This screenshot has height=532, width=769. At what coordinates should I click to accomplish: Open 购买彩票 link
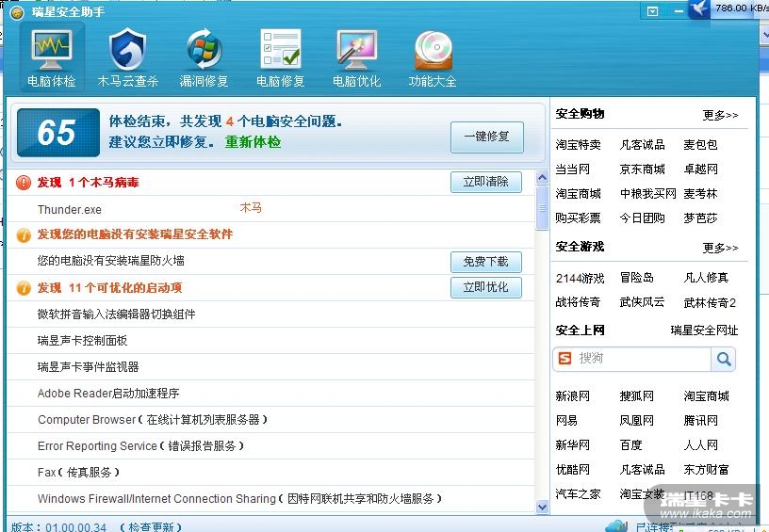(579, 218)
